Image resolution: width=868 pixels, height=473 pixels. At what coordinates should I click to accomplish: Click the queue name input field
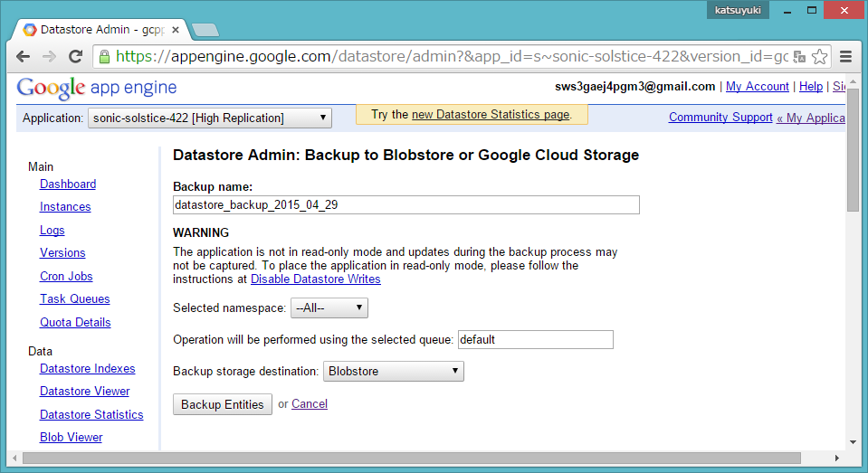[535, 340]
